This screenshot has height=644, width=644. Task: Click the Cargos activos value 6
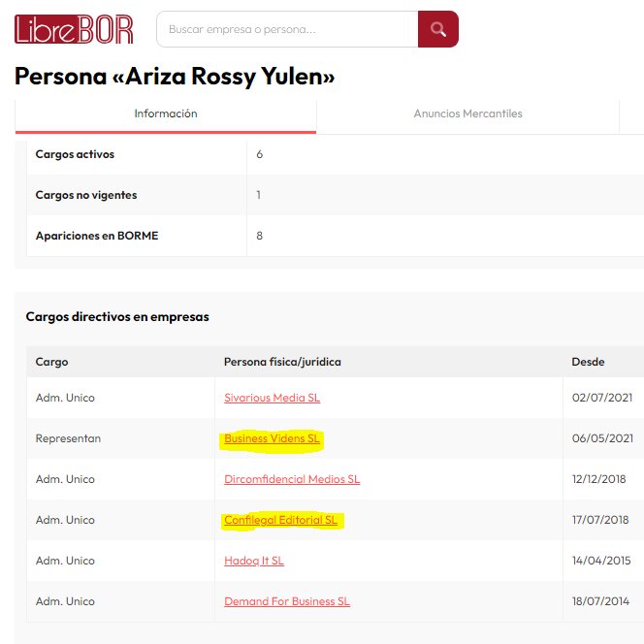[x=260, y=154]
